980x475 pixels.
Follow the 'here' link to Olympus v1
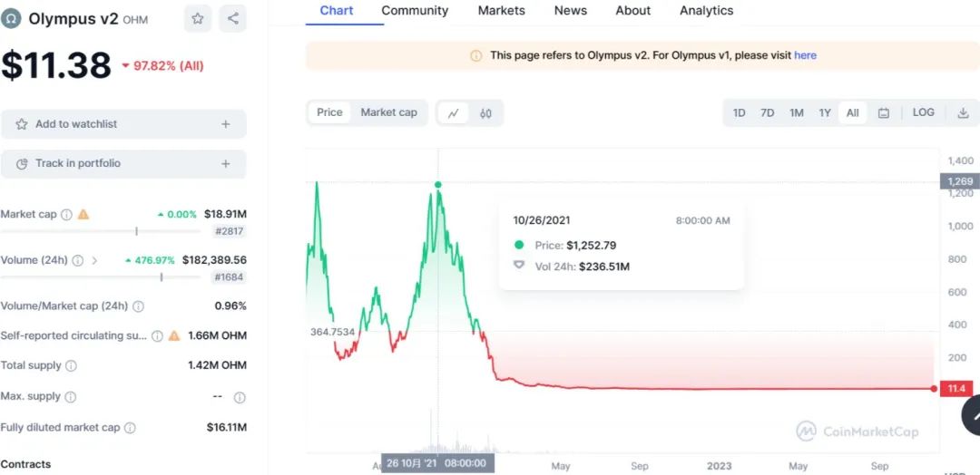click(x=805, y=55)
